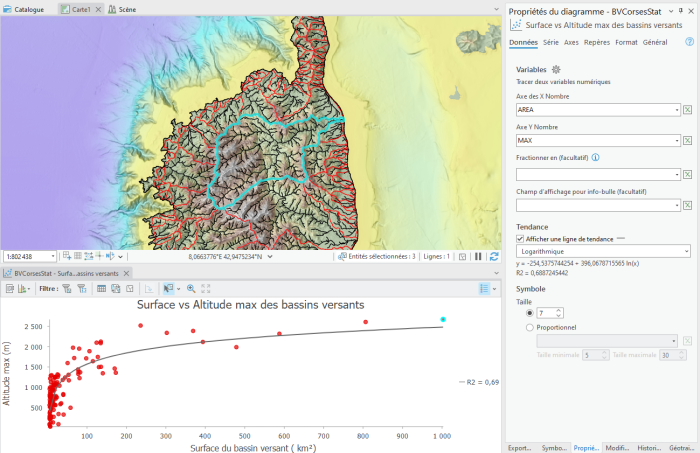Image resolution: width=700 pixels, height=453 pixels.
Task: Clear the AREA X-axis field with the X icon
Action: [x=688, y=110]
